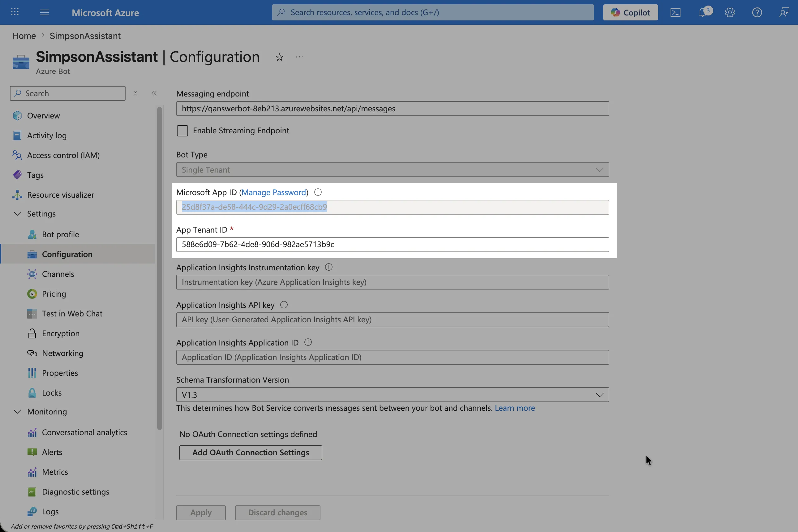Open more options ellipsis beside title
This screenshot has height=532, width=798.
pyautogui.click(x=299, y=57)
